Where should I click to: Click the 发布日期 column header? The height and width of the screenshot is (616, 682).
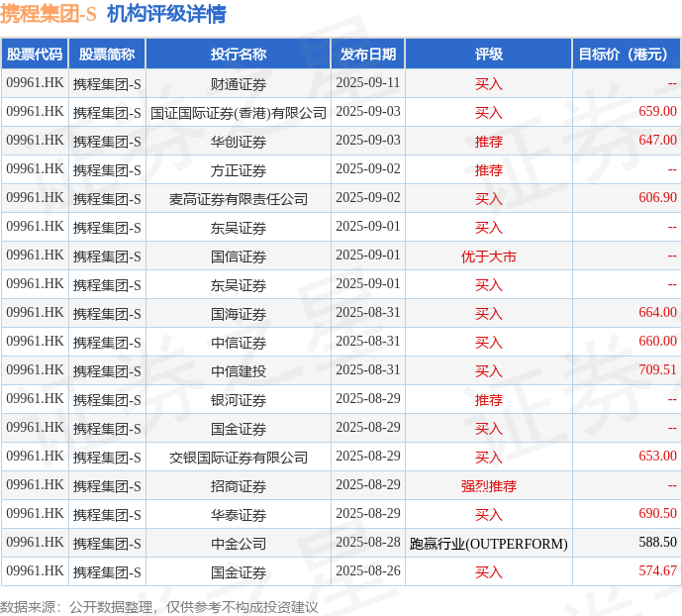pyautogui.click(x=368, y=53)
